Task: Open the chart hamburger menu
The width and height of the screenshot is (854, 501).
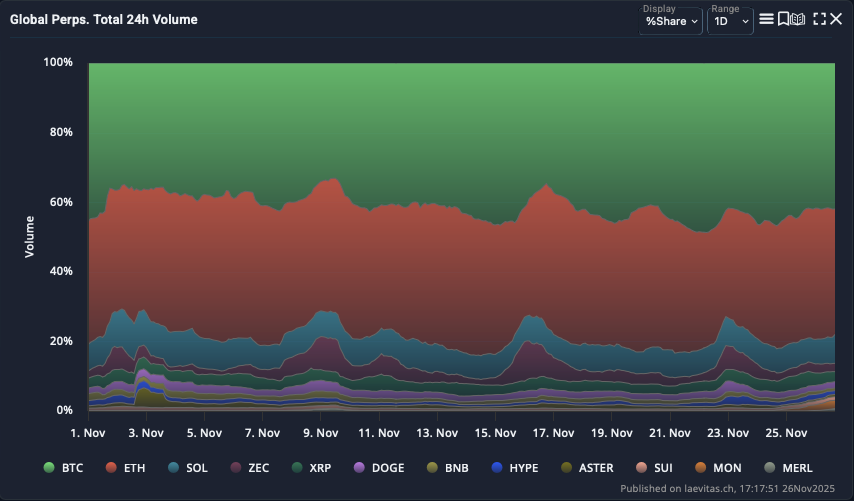Action: (766, 19)
